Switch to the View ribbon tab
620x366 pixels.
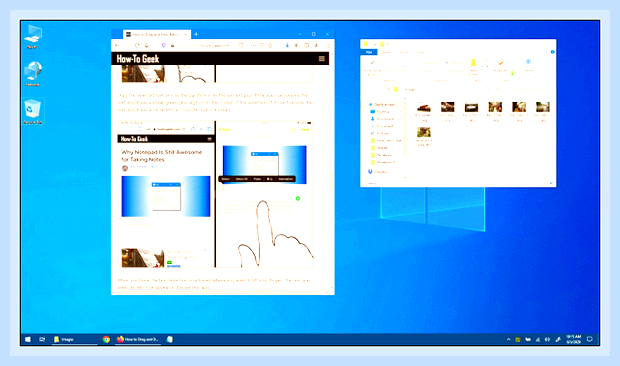421,52
